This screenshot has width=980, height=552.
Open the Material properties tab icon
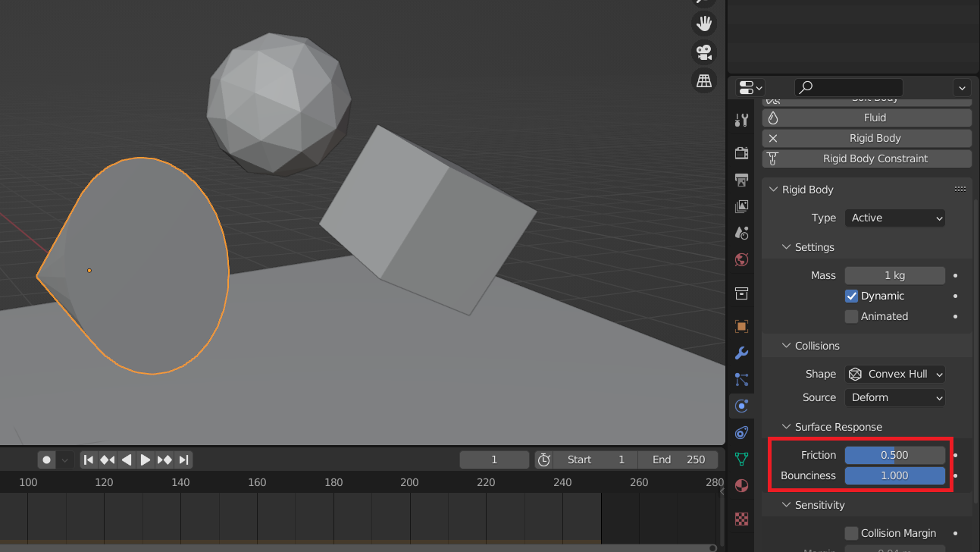pyautogui.click(x=741, y=486)
